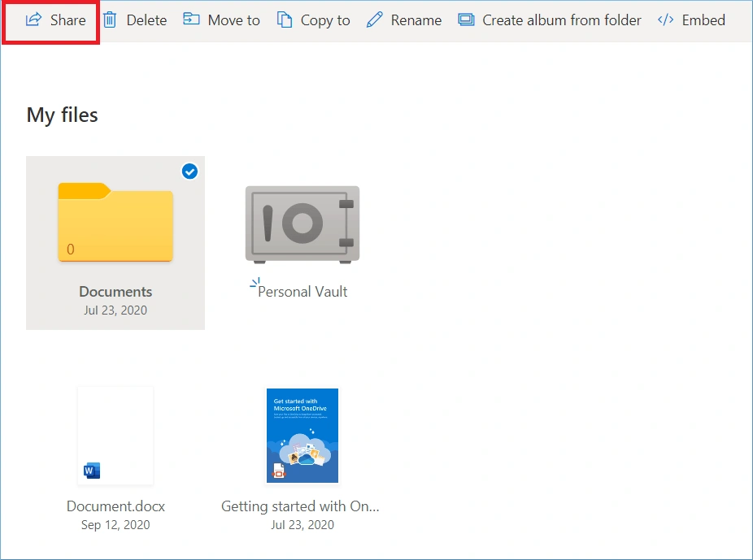
Task: Open the Getting started with OneDrive thumbnail
Action: click(302, 436)
